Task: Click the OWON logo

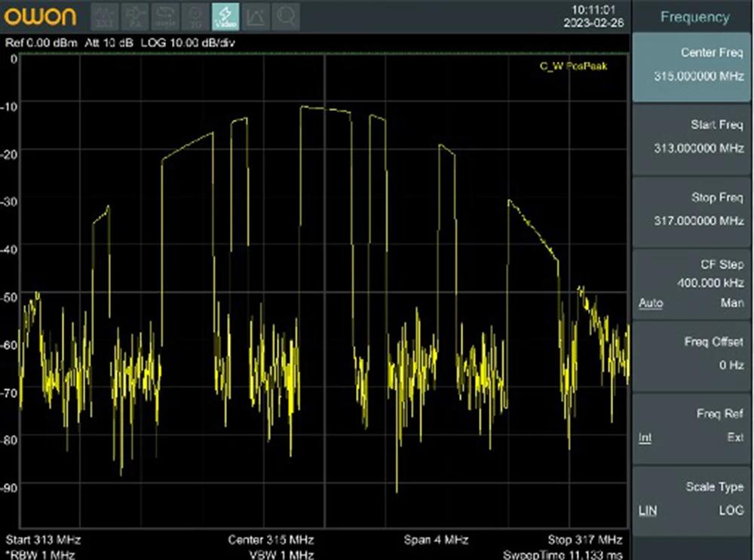Action: (x=41, y=17)
